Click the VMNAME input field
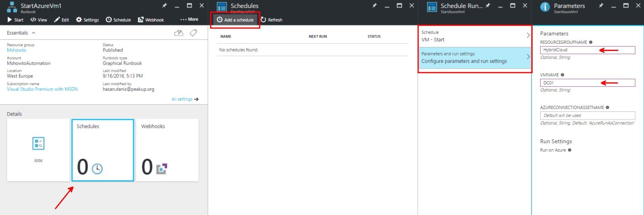Viewport: 644px width, 215px height. (x=588, y=83)
